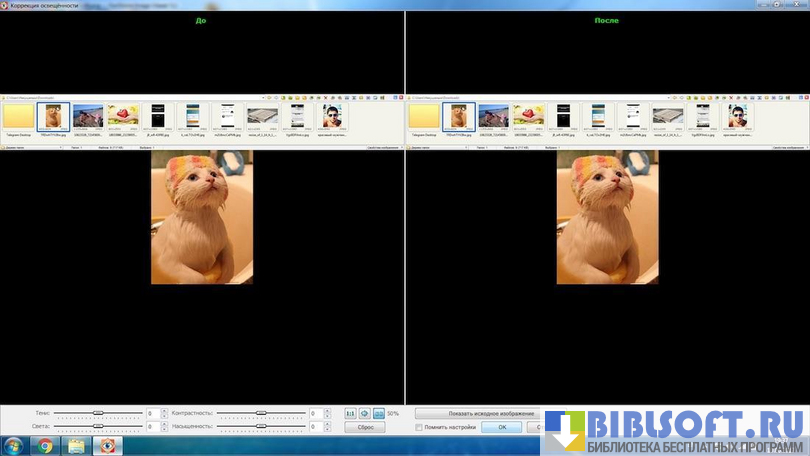Viewport: 810px width, 456px height.
Task: Click the 'Насыщенность' value spinner
Action: pyautogui.click(x=315, y=427)
